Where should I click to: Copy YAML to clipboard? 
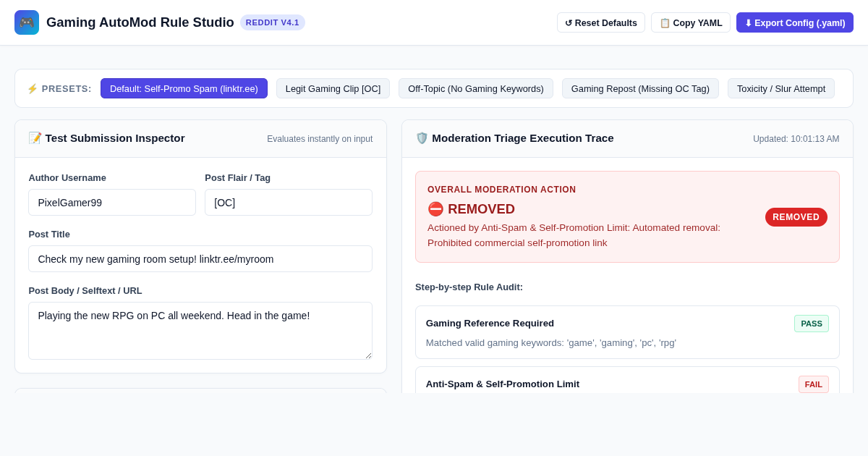tap(691, 22)
